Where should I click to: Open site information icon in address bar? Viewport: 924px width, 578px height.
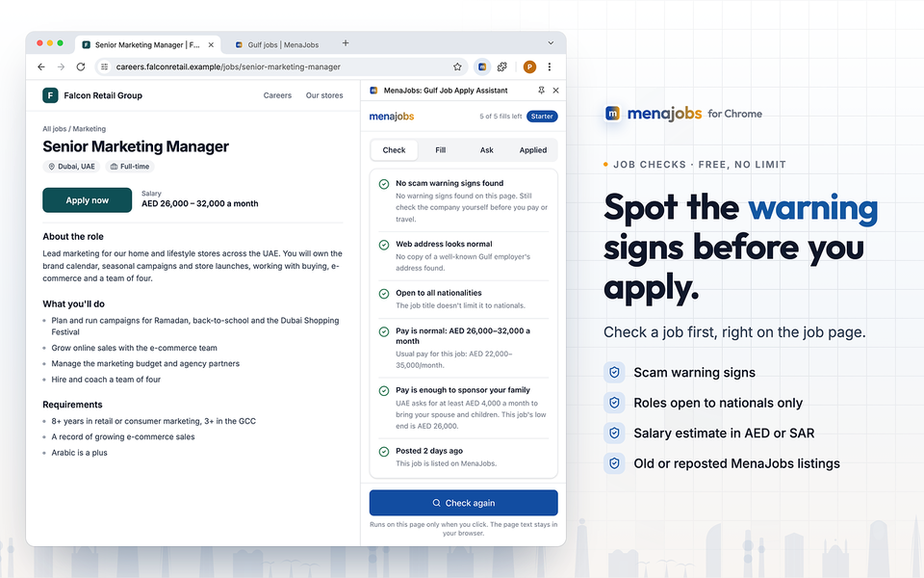[x=104, y=67]
